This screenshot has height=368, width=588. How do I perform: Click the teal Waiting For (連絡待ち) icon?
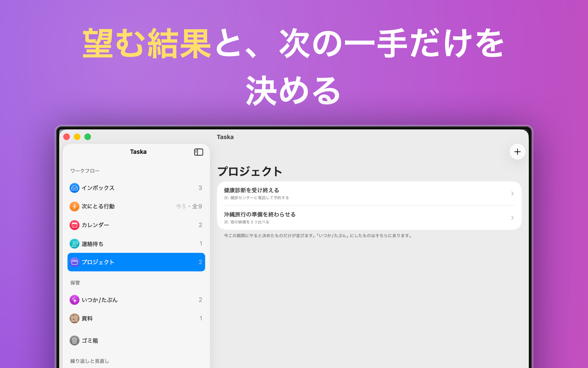tap(74, 244)
